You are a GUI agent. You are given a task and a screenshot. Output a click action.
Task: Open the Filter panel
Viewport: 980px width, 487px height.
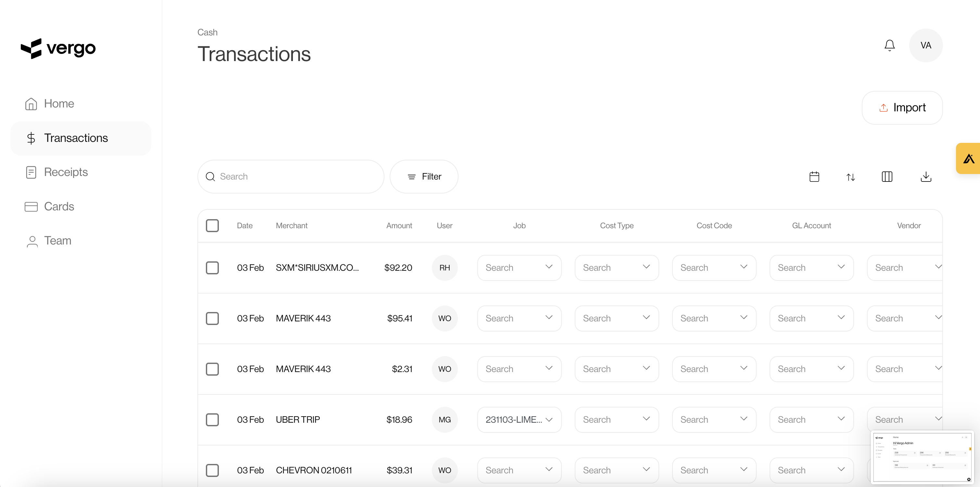(x=424, y=176)
